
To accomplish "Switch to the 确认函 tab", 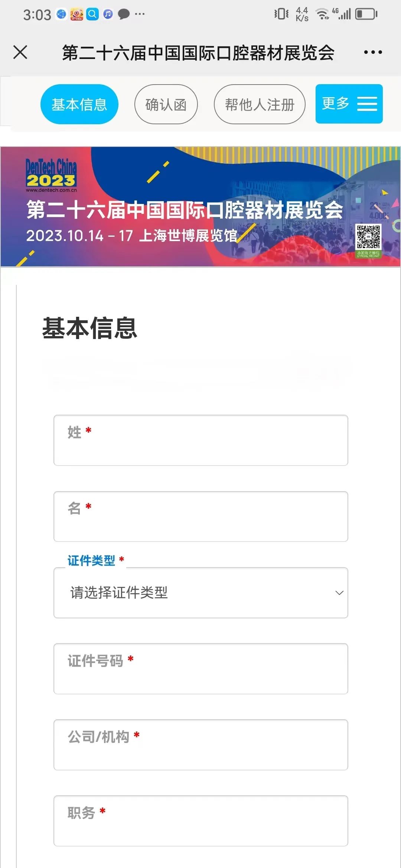I will tap(166, 104).
